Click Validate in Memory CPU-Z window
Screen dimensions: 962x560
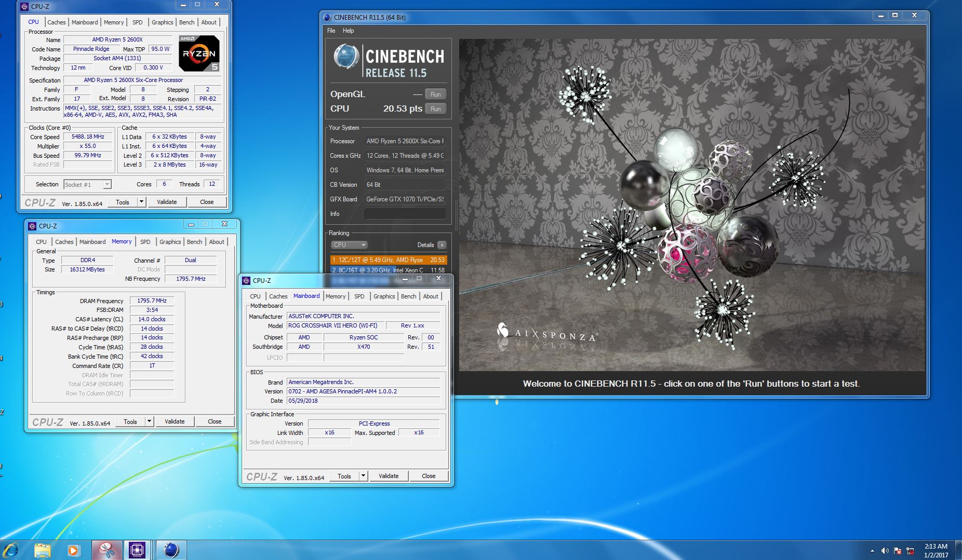click(175, 422)
